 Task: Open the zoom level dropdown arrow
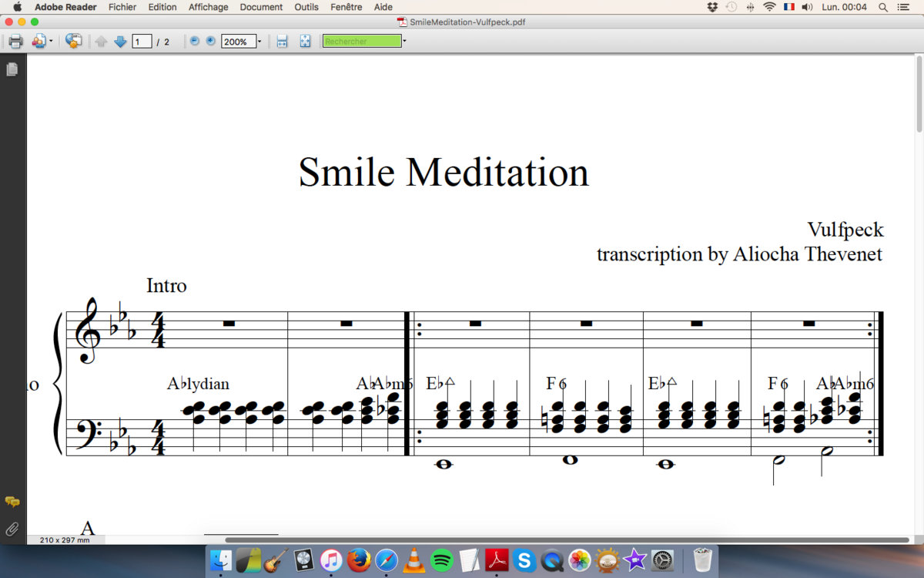(259, 42)
